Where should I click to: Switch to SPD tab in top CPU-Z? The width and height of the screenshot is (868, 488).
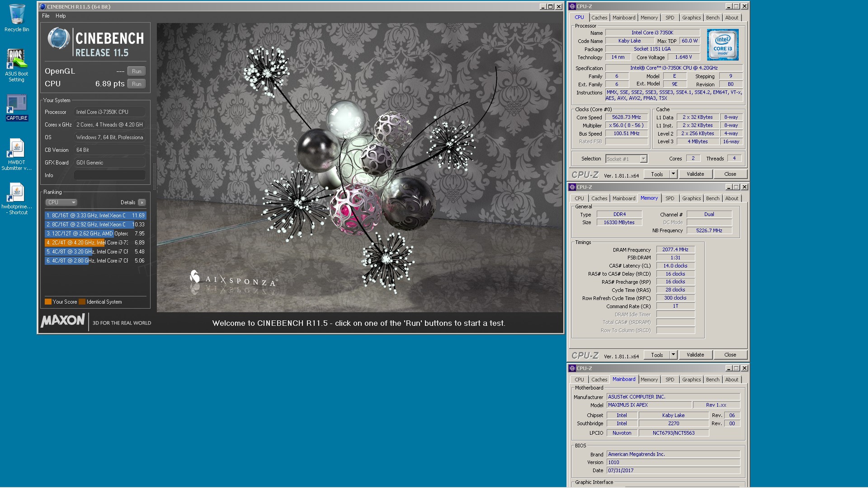click(670, 18)
